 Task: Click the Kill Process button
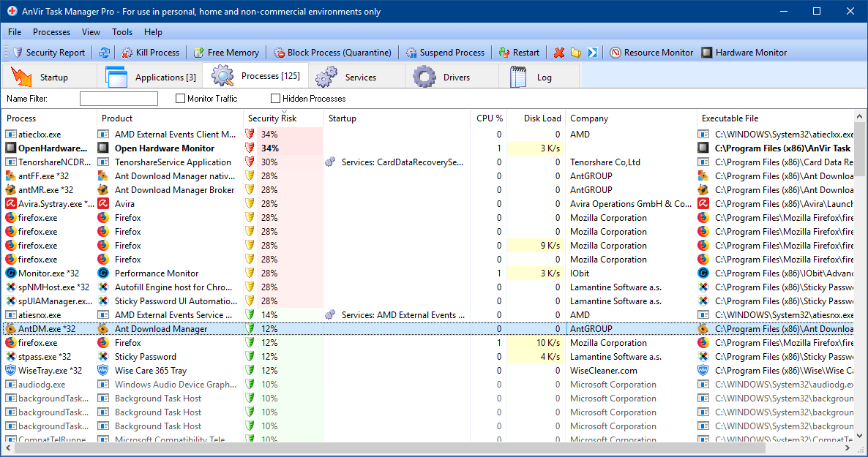(150, 53)
